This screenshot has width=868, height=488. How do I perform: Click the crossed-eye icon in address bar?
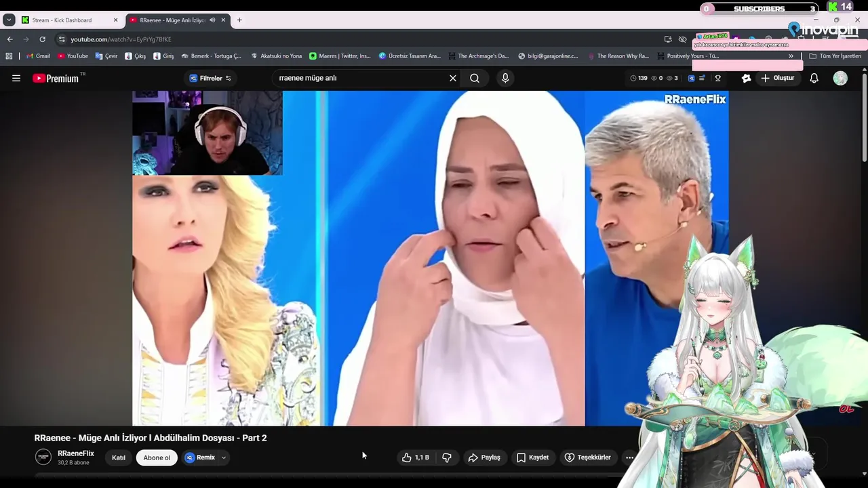coord(683,39)
